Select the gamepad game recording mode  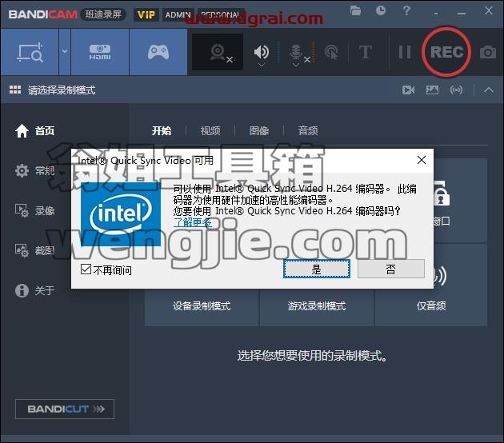[158, 52]
